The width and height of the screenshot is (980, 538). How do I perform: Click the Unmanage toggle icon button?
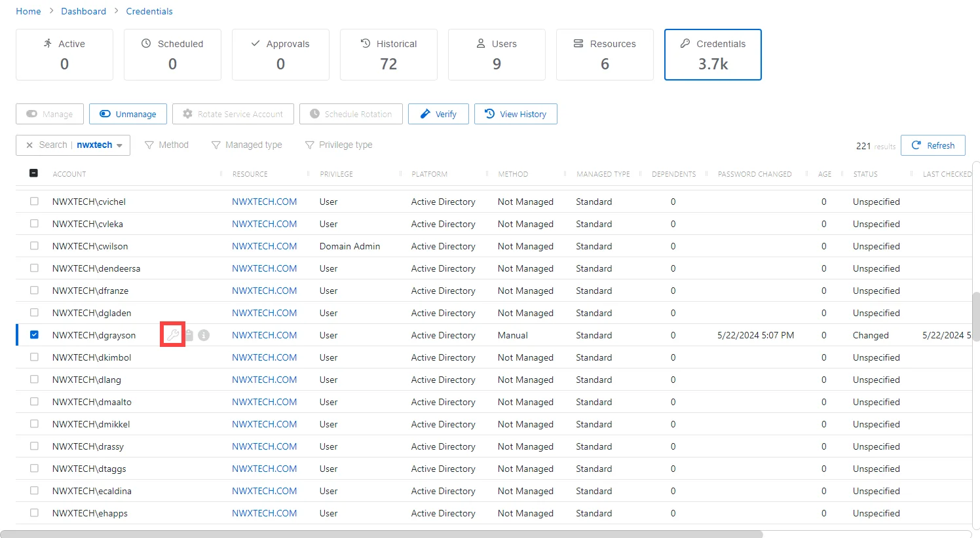pos(128,114)
